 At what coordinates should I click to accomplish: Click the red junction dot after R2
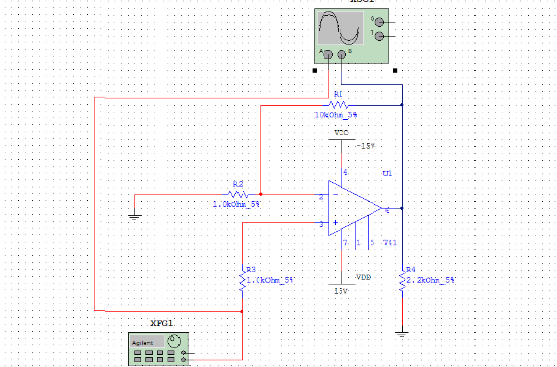click(260, 194)
